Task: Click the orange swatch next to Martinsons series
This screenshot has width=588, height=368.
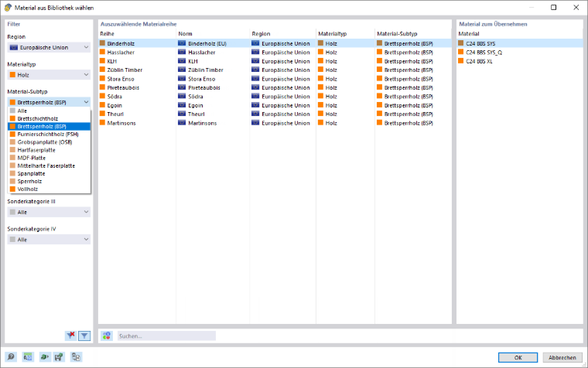Action: coord(102,123)
